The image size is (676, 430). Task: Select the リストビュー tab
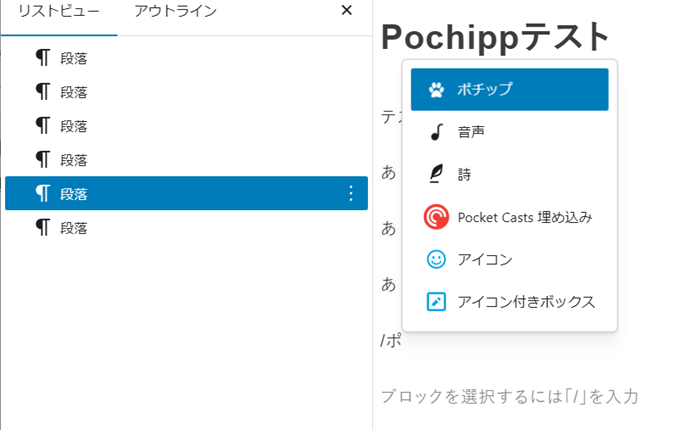coord(58,11)
